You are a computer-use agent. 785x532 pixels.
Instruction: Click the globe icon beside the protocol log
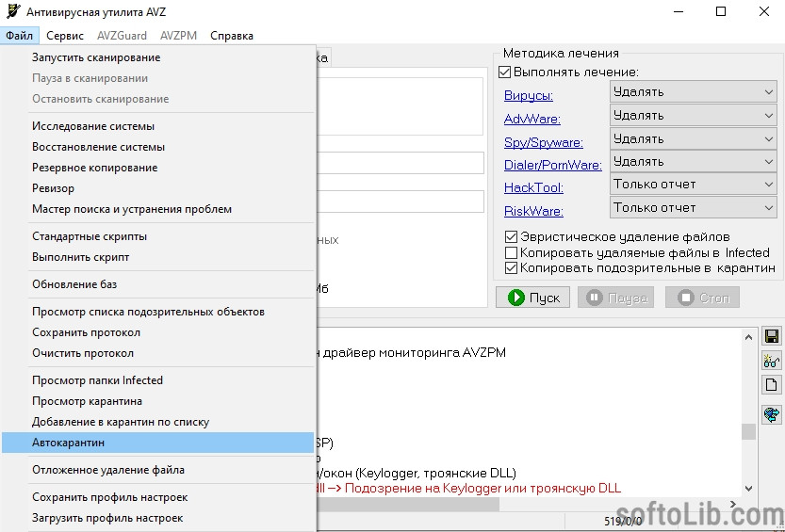(x=772, y=414)
